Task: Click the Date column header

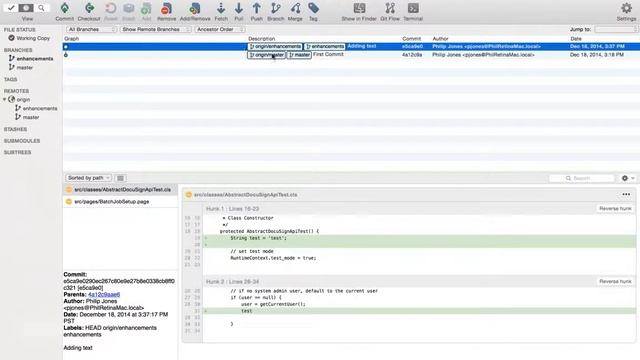Action: coord(576,39)
